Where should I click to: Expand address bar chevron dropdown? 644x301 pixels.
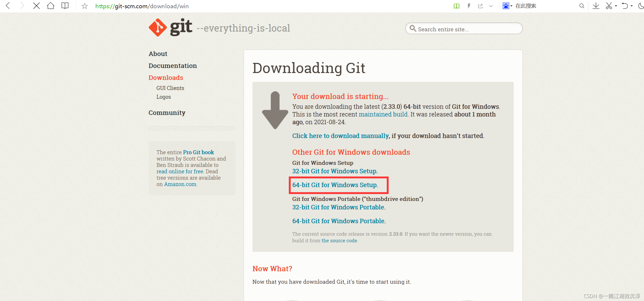[491, 6]
